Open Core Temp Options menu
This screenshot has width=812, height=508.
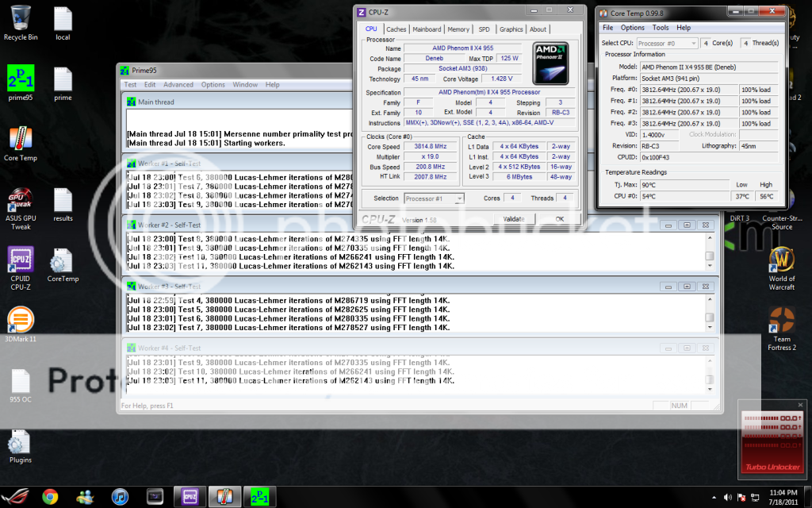632,28
